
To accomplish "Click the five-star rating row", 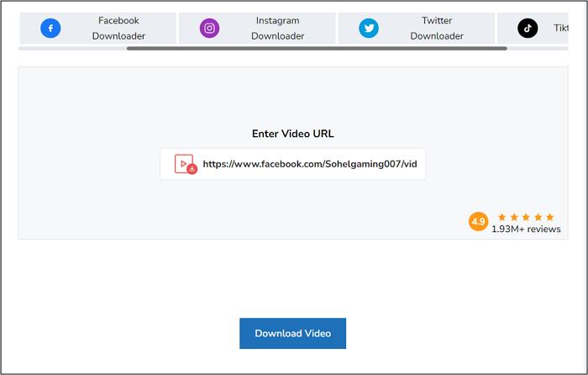I will click(526, 217).
